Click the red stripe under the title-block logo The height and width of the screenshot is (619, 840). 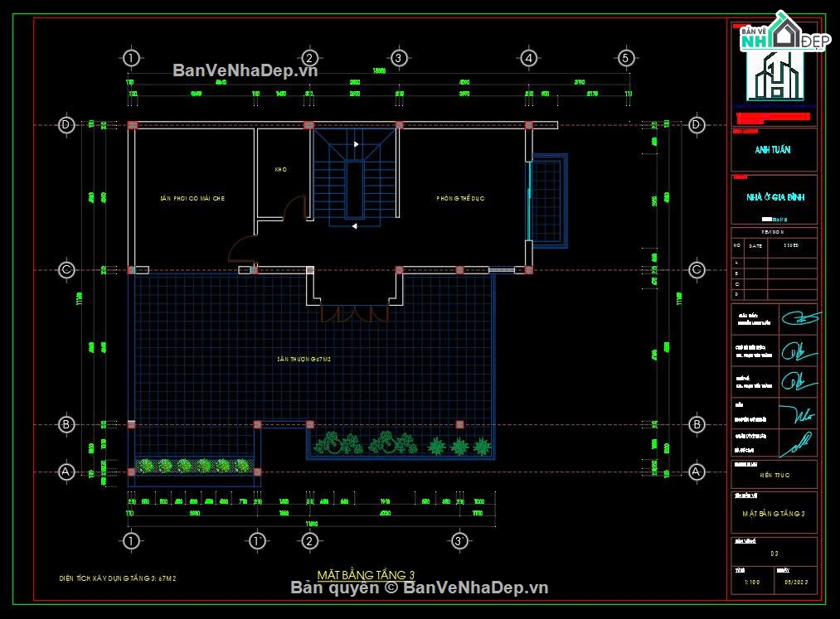point(773,117)
